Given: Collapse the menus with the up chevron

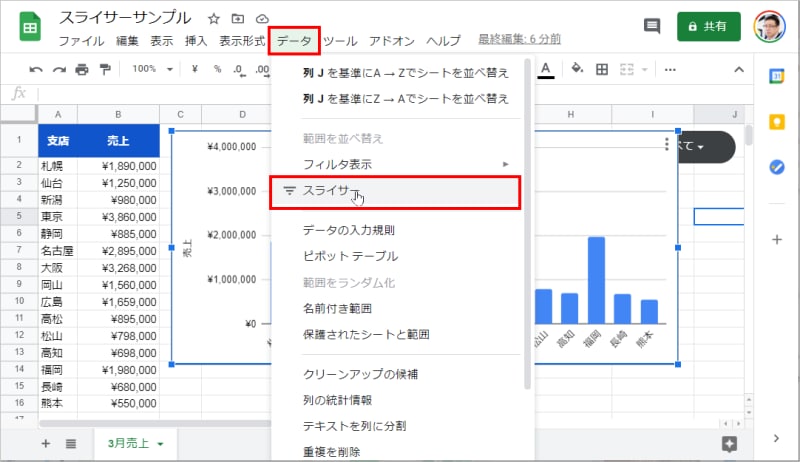Looking at the screenshot, I should tap(739, 69).
